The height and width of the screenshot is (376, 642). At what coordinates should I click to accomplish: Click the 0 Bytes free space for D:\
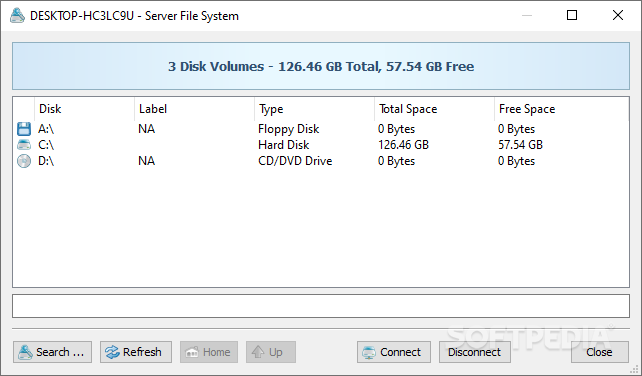pos(516,161)
